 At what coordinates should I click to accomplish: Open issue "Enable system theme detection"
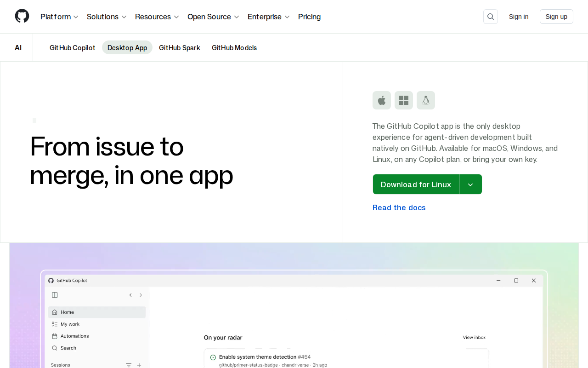pyautogui.click(x=258, y=357)
